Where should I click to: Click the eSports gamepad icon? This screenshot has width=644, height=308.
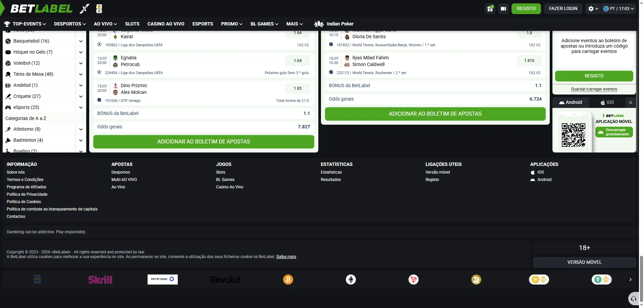8,108
